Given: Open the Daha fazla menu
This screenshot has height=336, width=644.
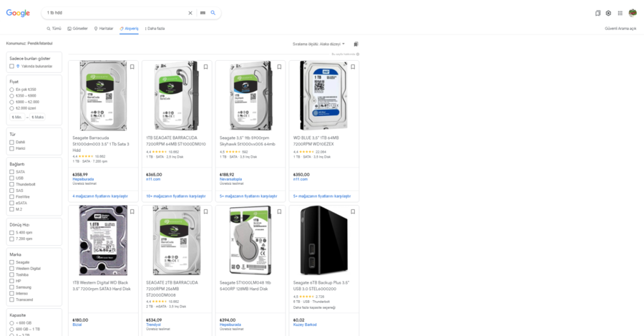Looking at the screenshot, I should click(155, 29).
